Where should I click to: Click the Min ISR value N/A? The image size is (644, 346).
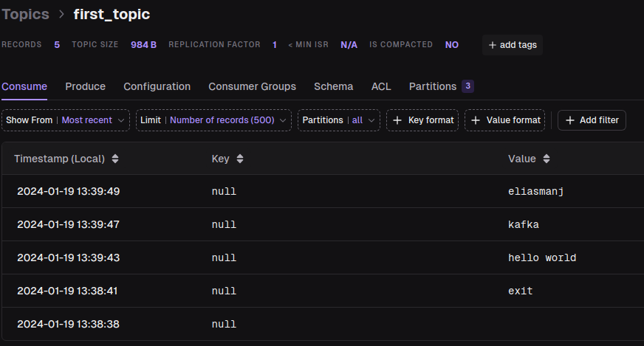pos(349,45)
